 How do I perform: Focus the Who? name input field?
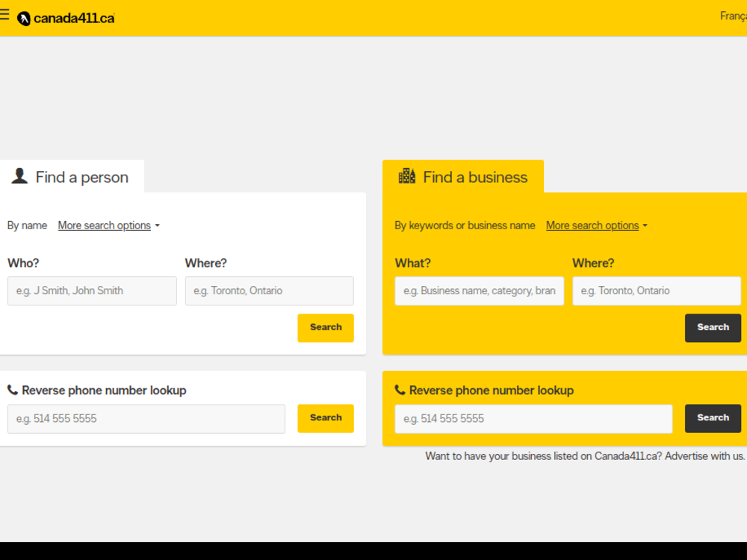point(92,291)
